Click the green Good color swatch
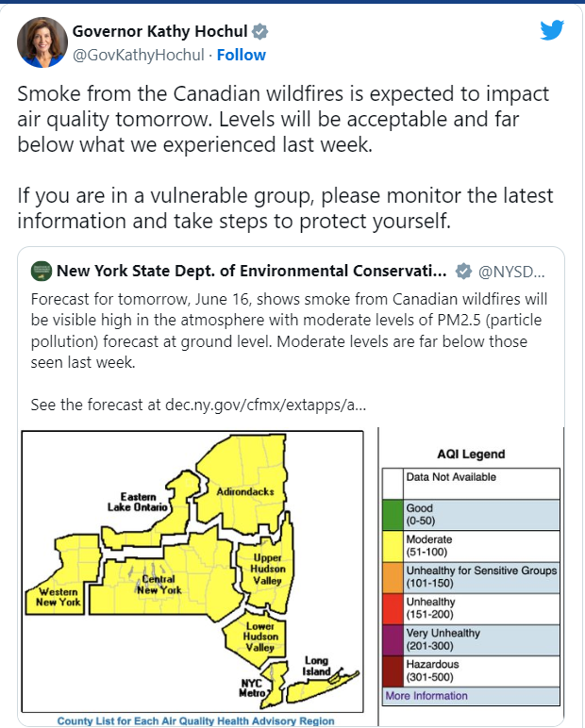 click(x=393, y=515)
